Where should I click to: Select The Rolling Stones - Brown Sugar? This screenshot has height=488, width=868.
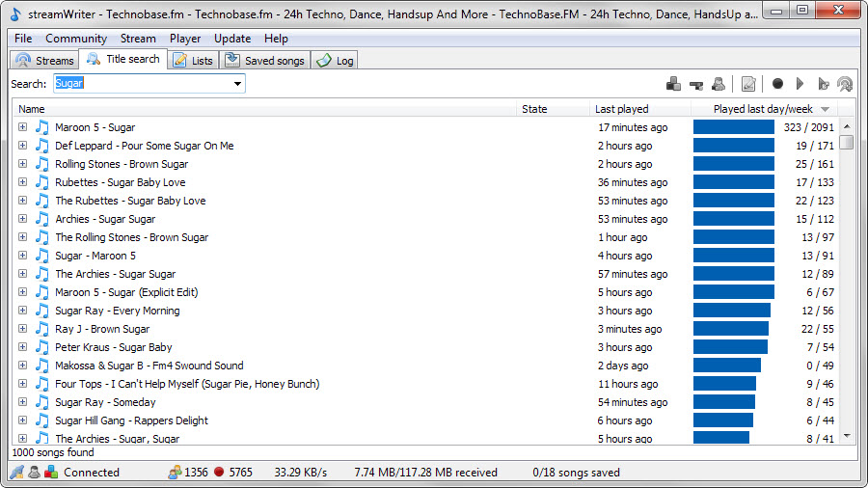click(132, 237)
